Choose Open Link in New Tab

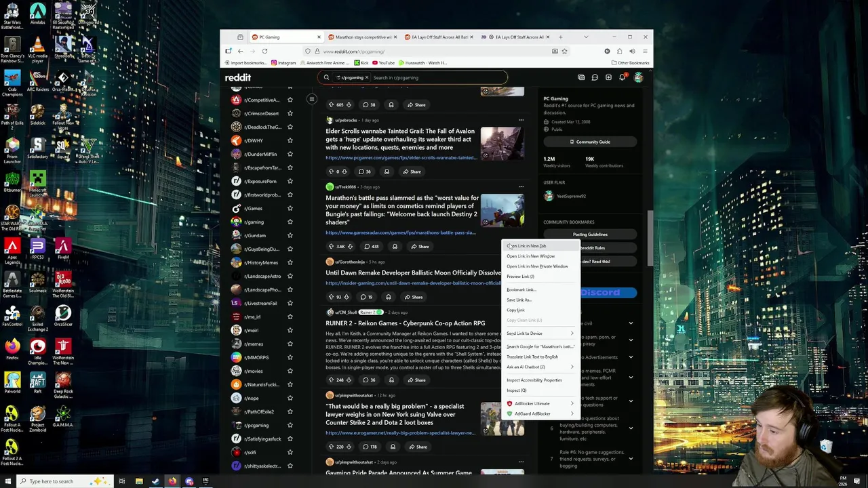click(540, 246)
